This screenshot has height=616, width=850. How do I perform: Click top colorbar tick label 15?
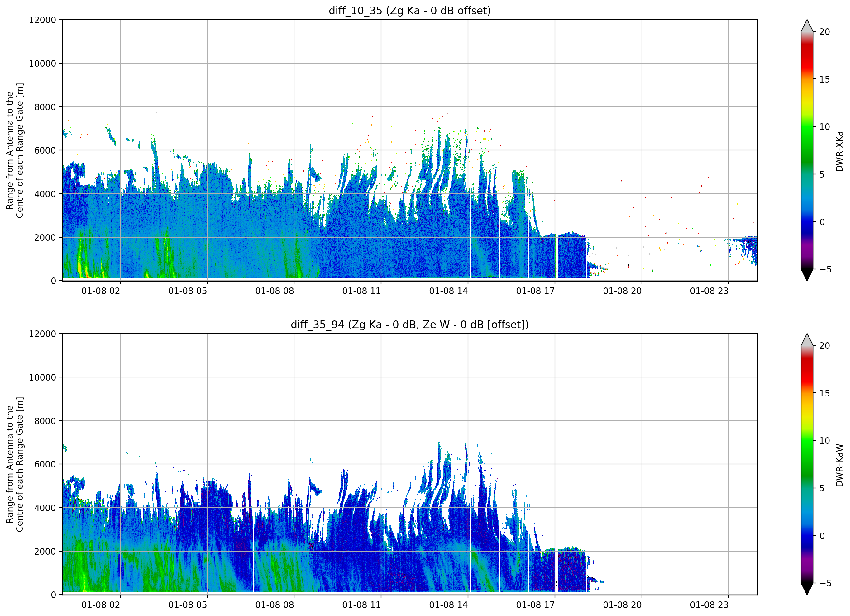[824, 79]
